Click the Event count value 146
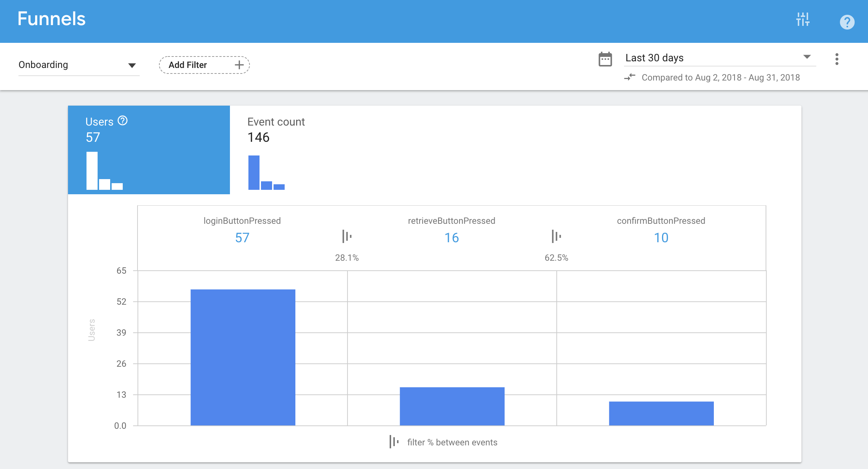This screenshot has height=469, width=868. click(x=258, y=137)
